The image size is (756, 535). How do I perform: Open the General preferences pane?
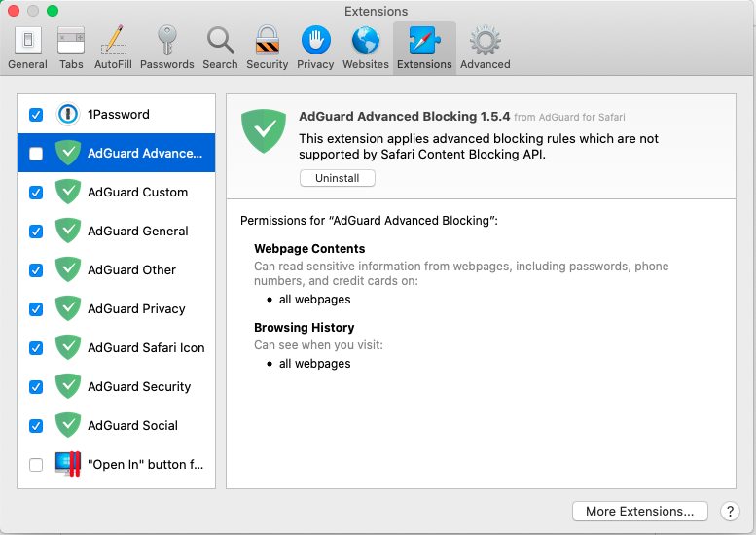pos(27,49)
